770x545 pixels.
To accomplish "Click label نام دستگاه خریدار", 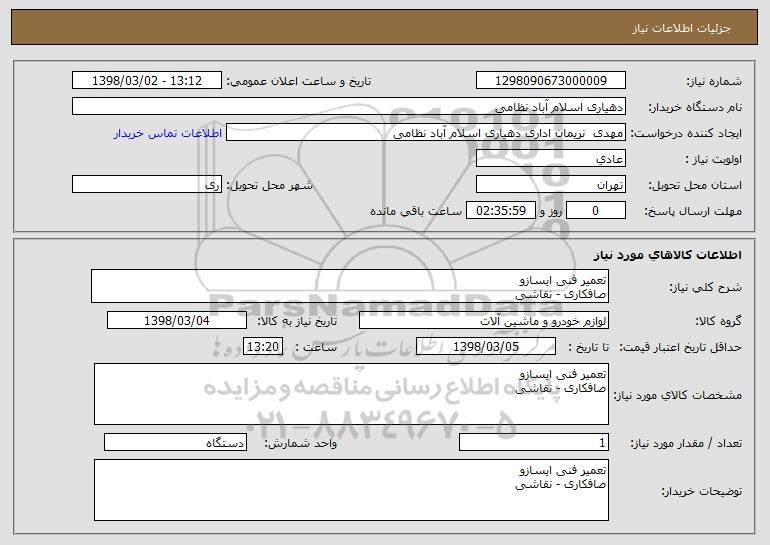I will pos(695,108).
